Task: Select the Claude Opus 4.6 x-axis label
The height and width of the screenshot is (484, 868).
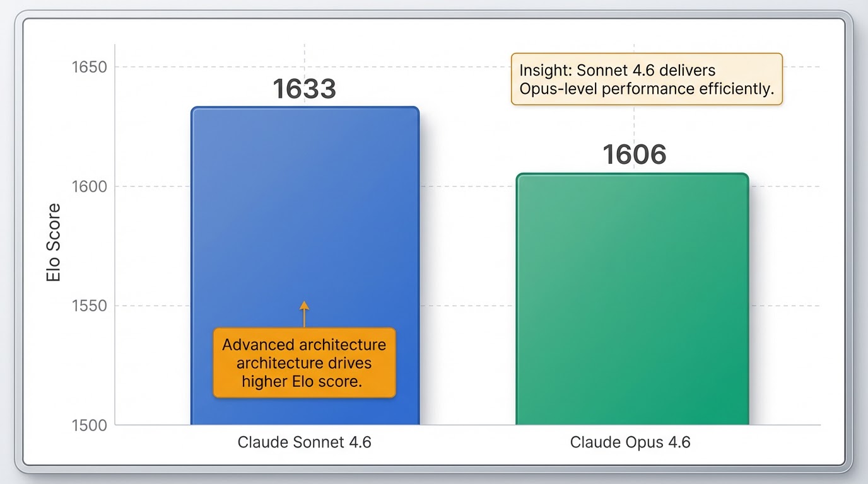Action: point(630,442)
